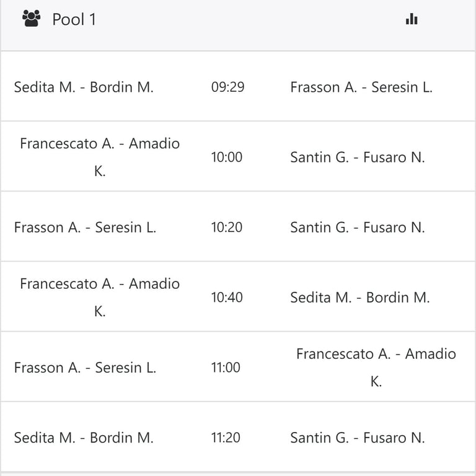Click Francescato A. - Amadio K. opponent at 11:00
The height and width of the screenshot is (476, 476).
[x=376, y=368]
